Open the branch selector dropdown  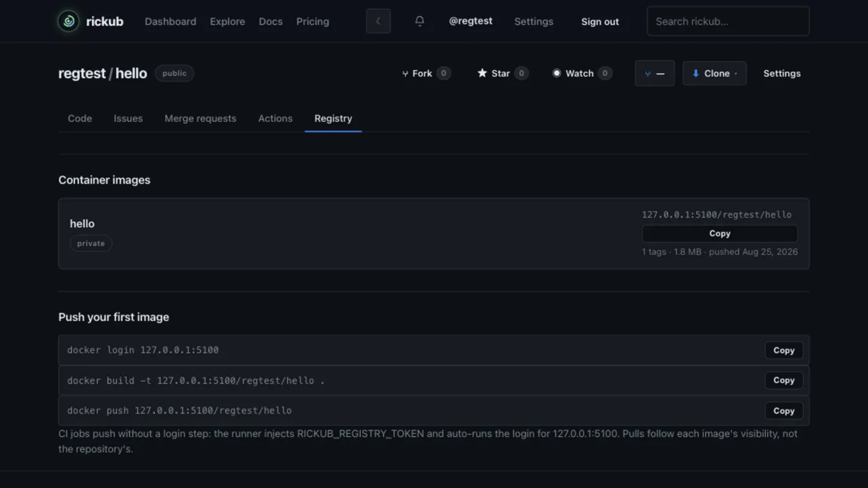click(654, 73)
